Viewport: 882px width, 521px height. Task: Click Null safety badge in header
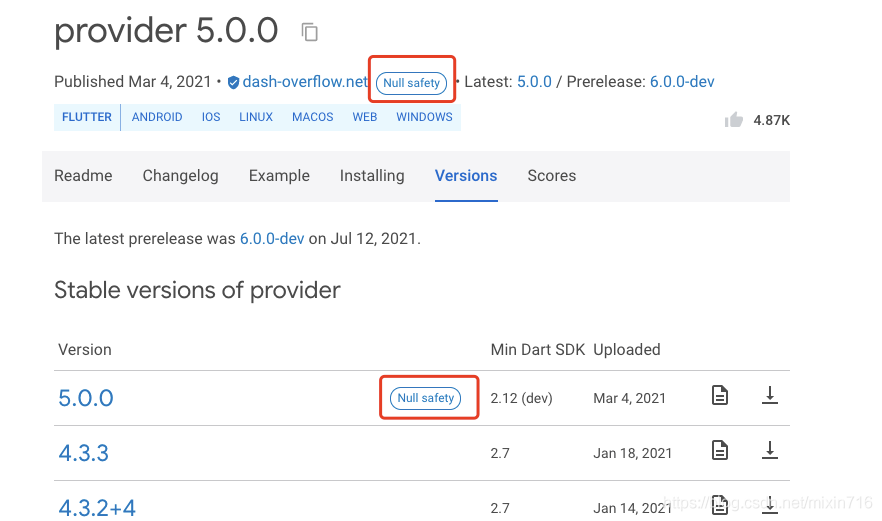pos(412,83)
